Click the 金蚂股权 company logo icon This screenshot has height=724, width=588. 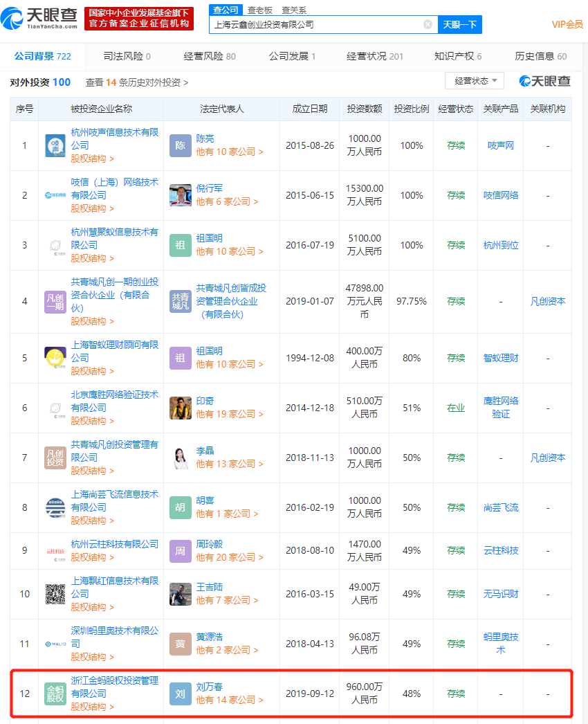tap(55, 694)
